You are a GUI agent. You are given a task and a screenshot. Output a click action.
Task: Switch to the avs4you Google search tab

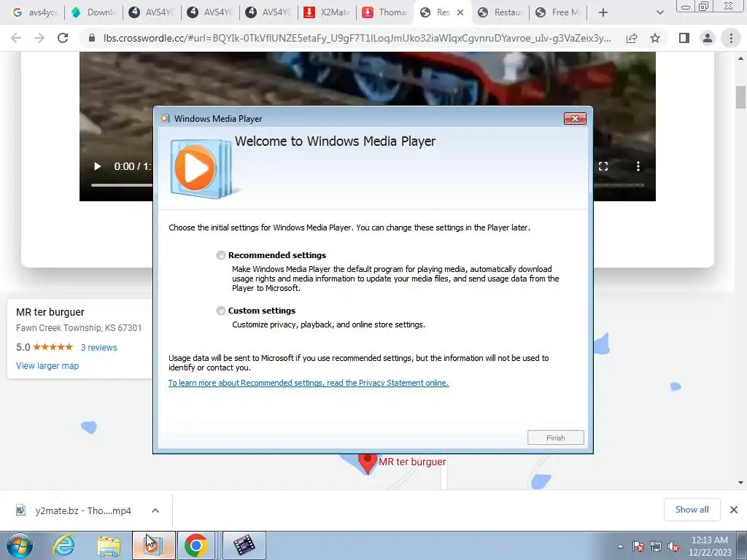34,12
